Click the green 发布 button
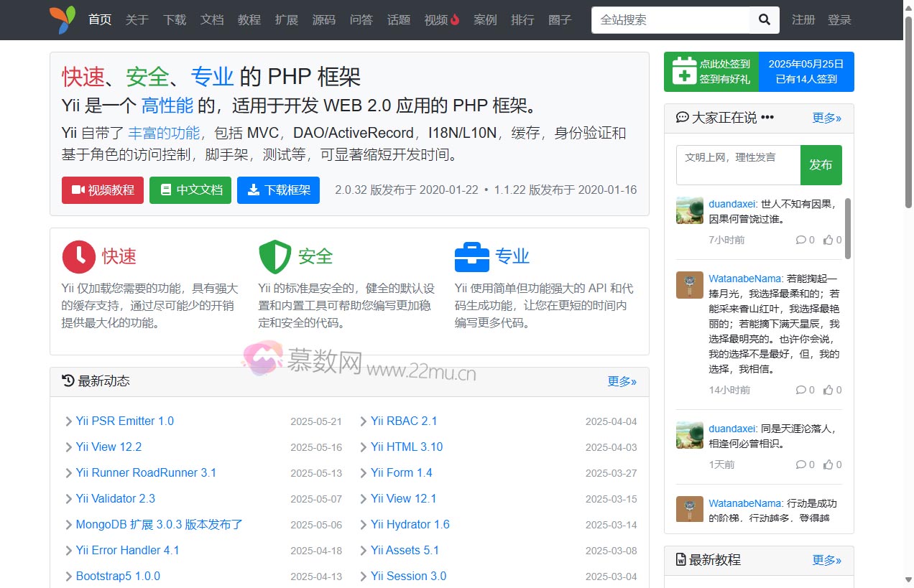The image size is (914, 588). [x=821, y=165]
